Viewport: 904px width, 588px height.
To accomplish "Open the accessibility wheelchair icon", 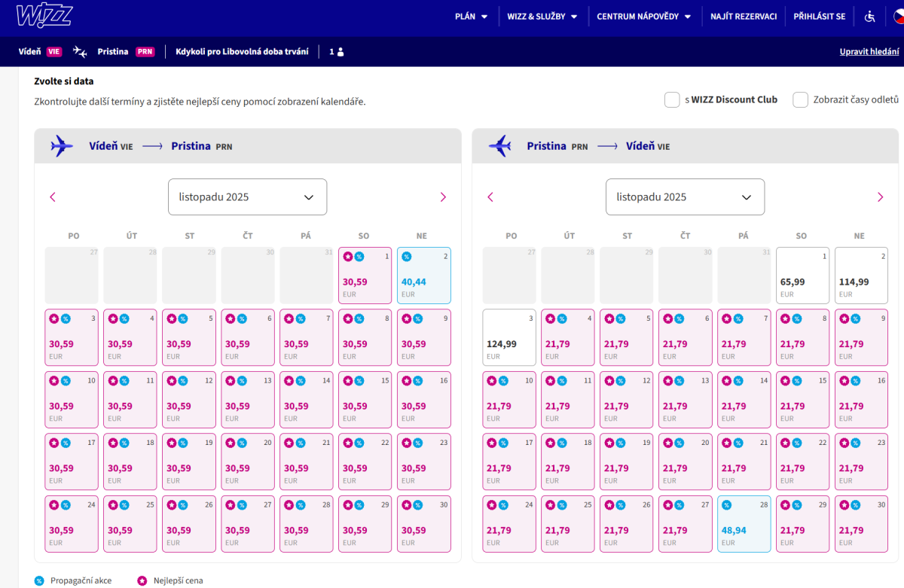I will coord(869,17).
